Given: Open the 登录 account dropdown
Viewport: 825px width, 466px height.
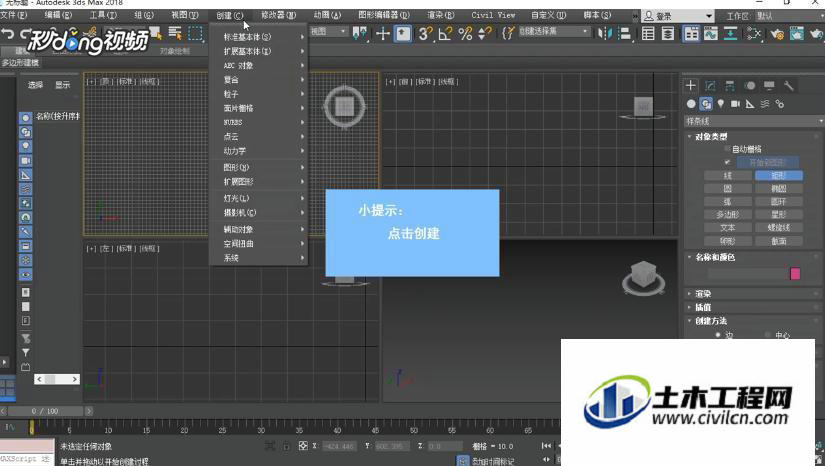Looking at the screenshot, I should click(678, 16).
